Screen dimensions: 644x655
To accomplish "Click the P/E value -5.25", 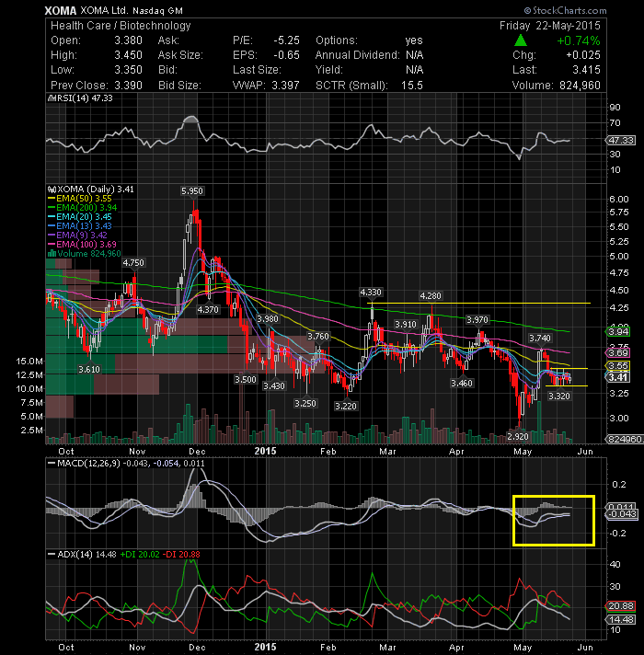I will (286, 40).
